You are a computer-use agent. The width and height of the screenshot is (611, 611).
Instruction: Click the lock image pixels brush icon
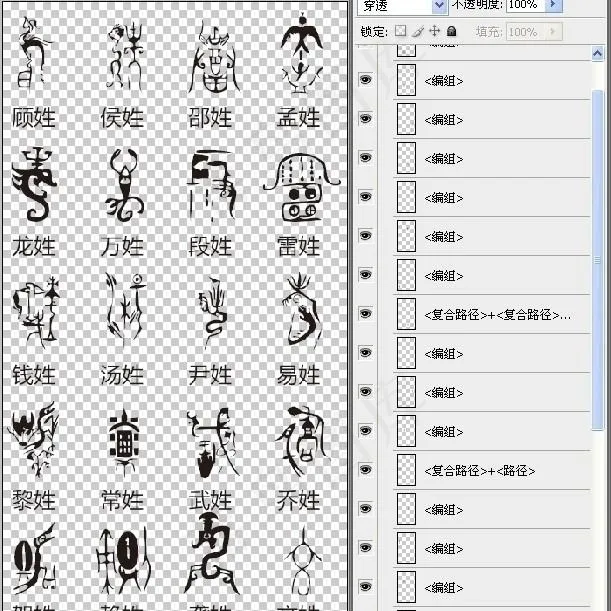click(x=418, y=32)
